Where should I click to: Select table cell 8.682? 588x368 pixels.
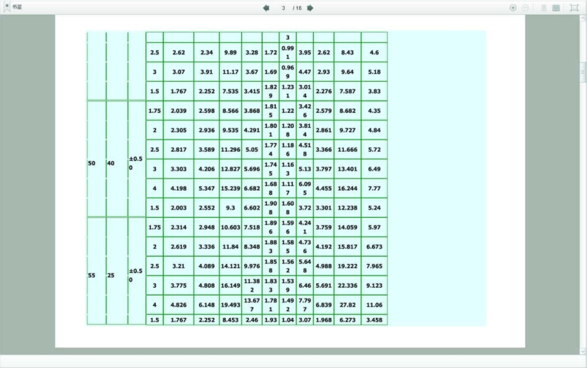point(347,111)
